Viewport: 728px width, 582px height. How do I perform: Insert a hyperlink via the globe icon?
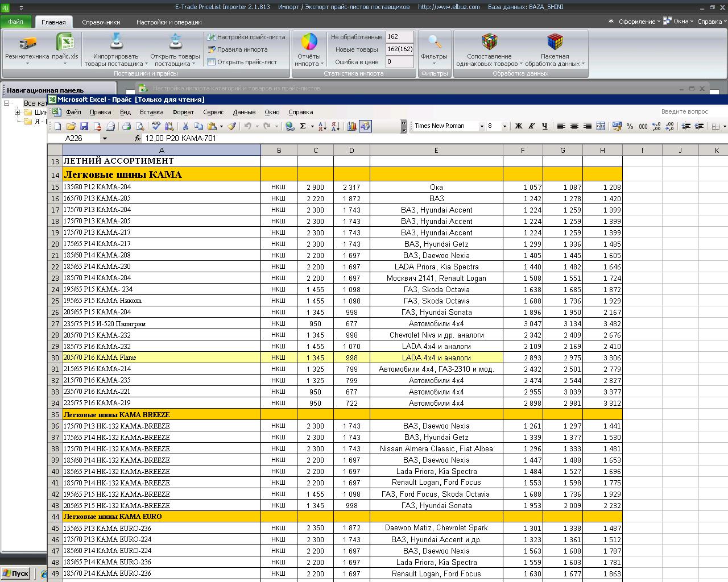click(290, 126)
